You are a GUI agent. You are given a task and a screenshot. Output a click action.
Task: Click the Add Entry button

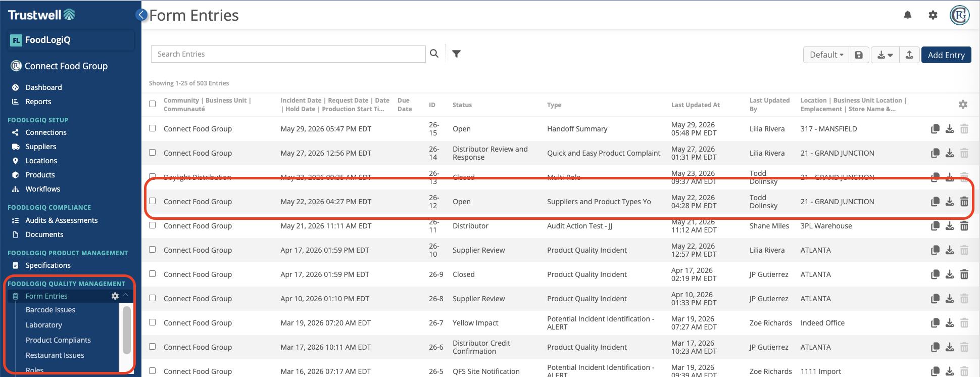pyautogui.click(x=946, y=55)
